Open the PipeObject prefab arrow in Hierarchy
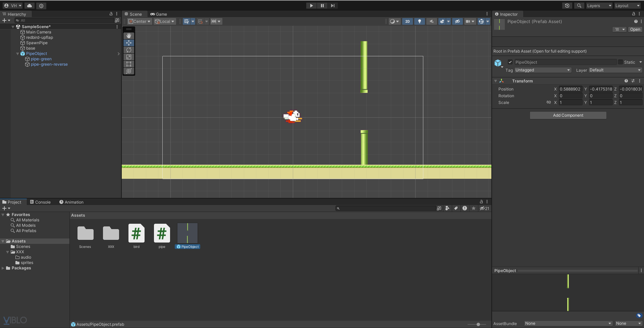Screen dimensions: 644x328 [x=119, y=54]
